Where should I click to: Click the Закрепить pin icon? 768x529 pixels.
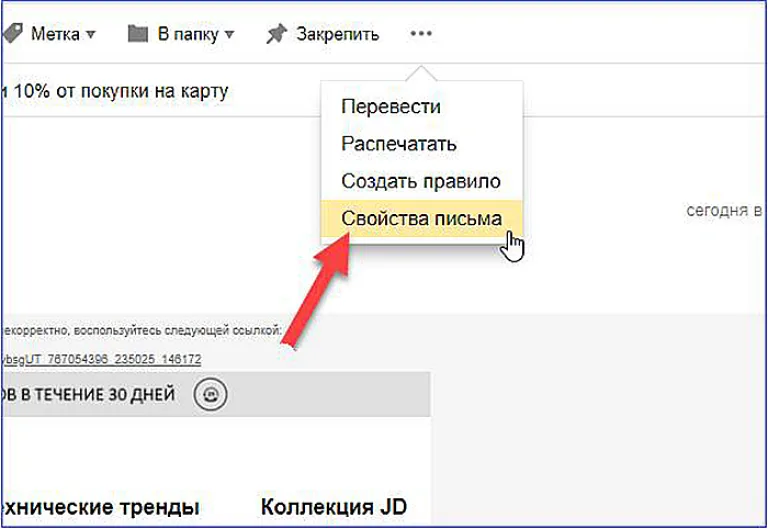(276, 34)
